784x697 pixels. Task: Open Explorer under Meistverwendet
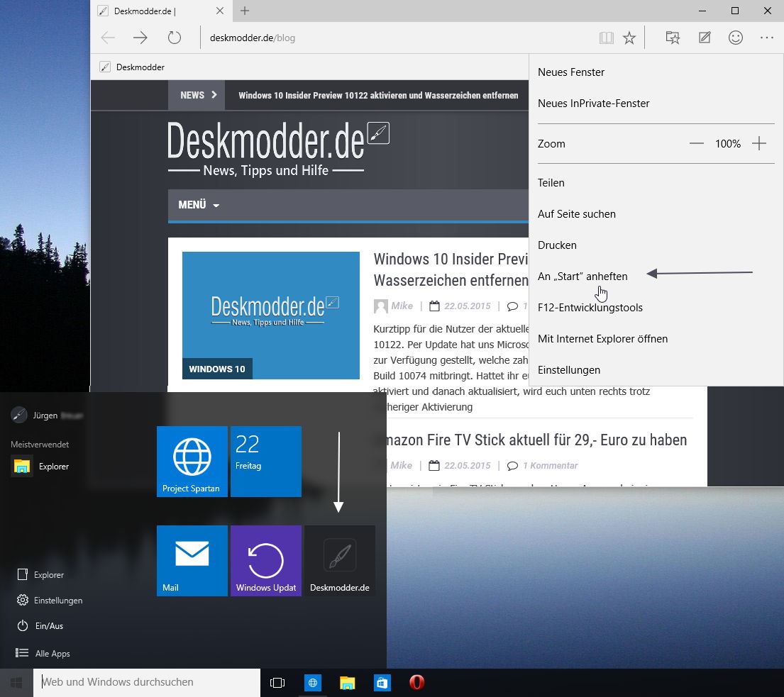click(40, 467)
